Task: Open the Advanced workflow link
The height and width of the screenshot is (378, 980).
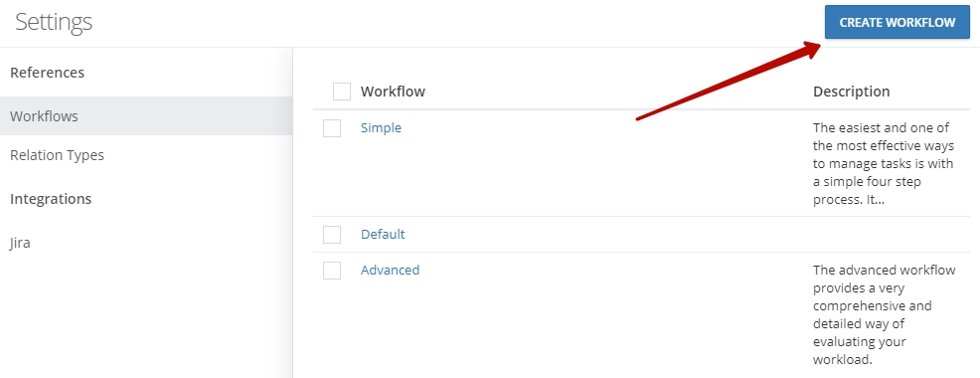Action: (x=390, y=270)
